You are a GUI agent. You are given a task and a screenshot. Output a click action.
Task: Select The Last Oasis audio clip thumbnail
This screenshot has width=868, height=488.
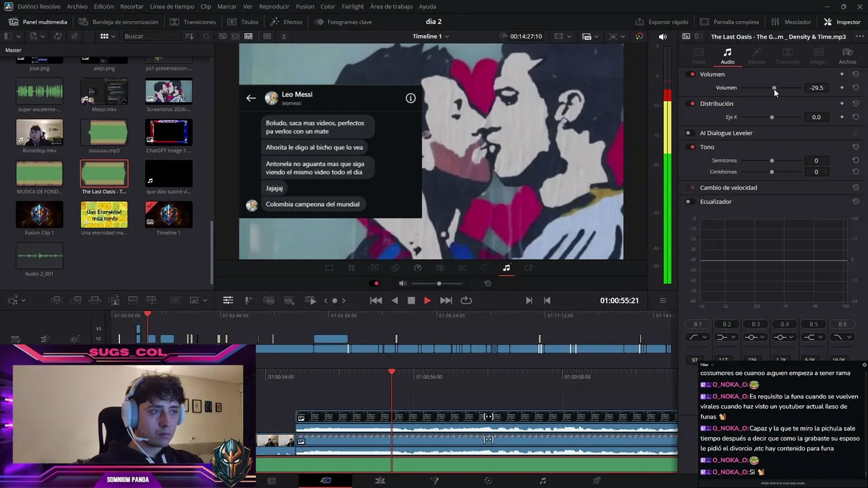coord(104,174)
